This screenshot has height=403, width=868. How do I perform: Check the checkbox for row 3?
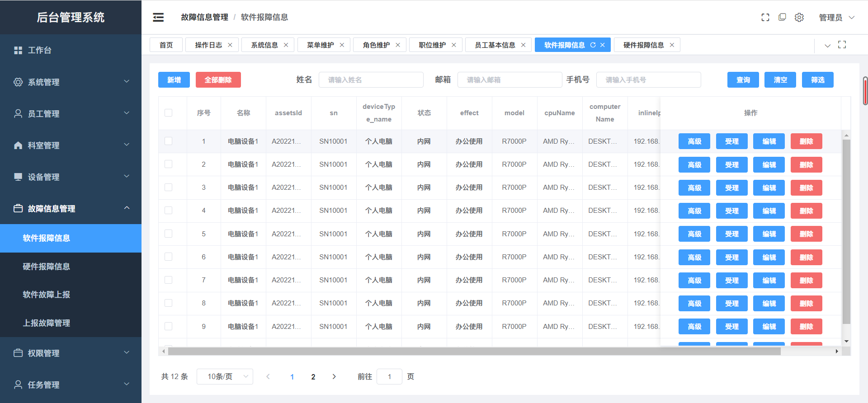coord(169,187)
